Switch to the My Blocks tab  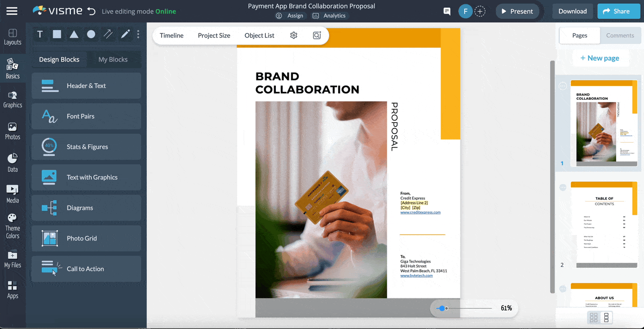(x=114, y=59)
